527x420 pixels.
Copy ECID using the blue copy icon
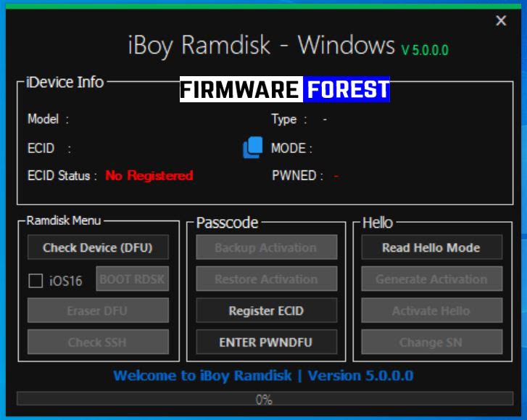[253, 147]
